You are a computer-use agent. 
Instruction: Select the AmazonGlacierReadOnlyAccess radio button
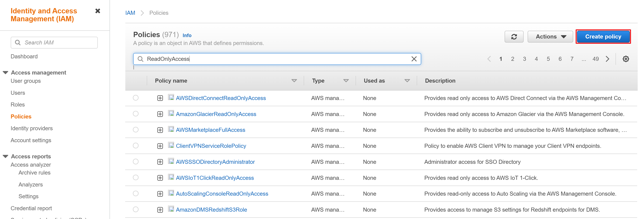tap(136, 114)
